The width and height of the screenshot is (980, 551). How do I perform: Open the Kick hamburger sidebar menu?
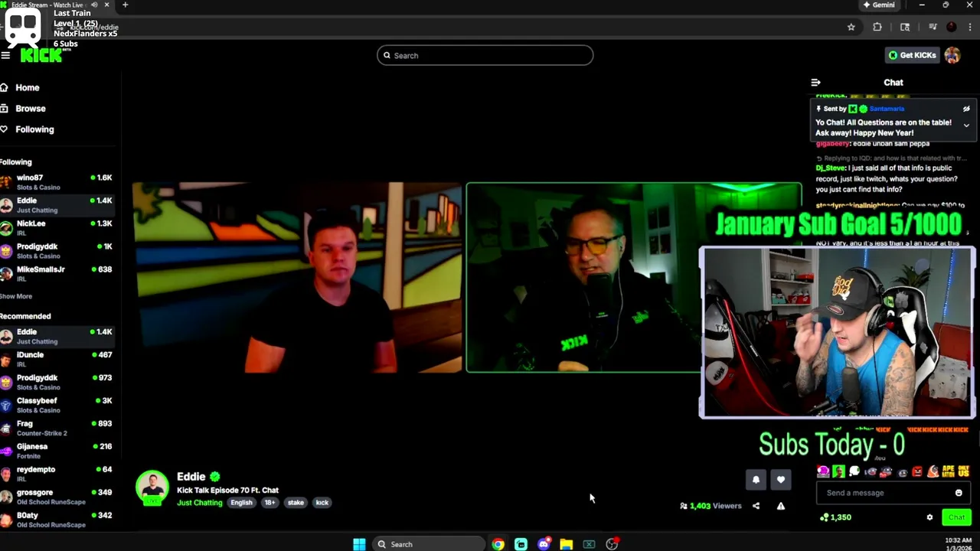pyautogui.click(x=5, y=55)
